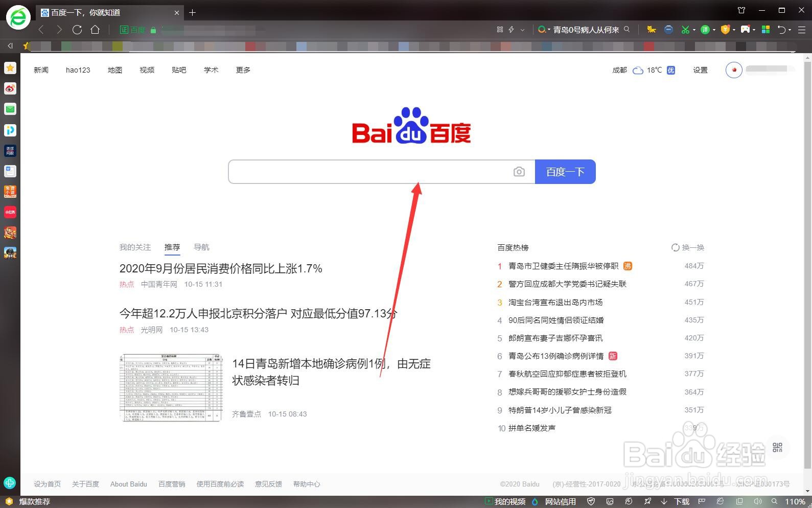Open the Word document sidebar icon
Image resolution: width=812 pixels, height=508 pixels.
pyautogui.click(x=10, y=171)
